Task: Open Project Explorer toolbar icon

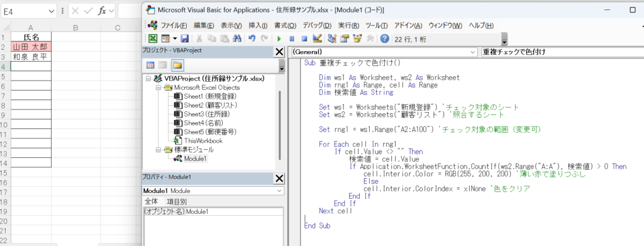Action: [332, 38]
